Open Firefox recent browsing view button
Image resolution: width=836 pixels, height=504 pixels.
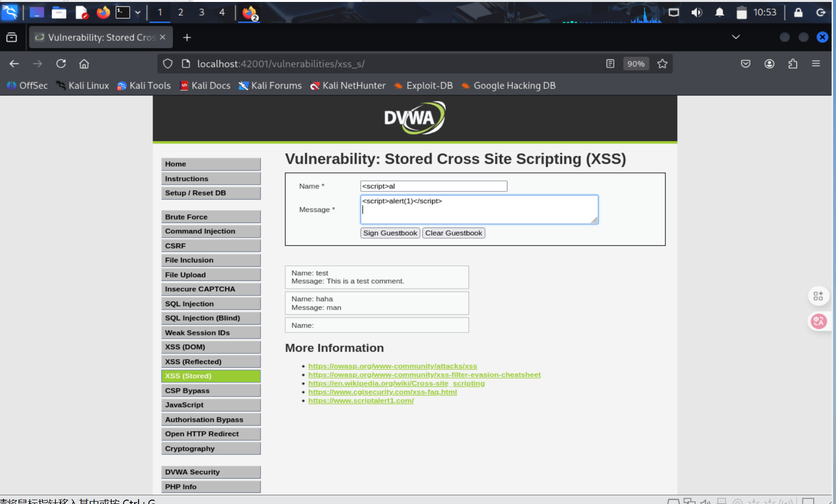[12, 37]
